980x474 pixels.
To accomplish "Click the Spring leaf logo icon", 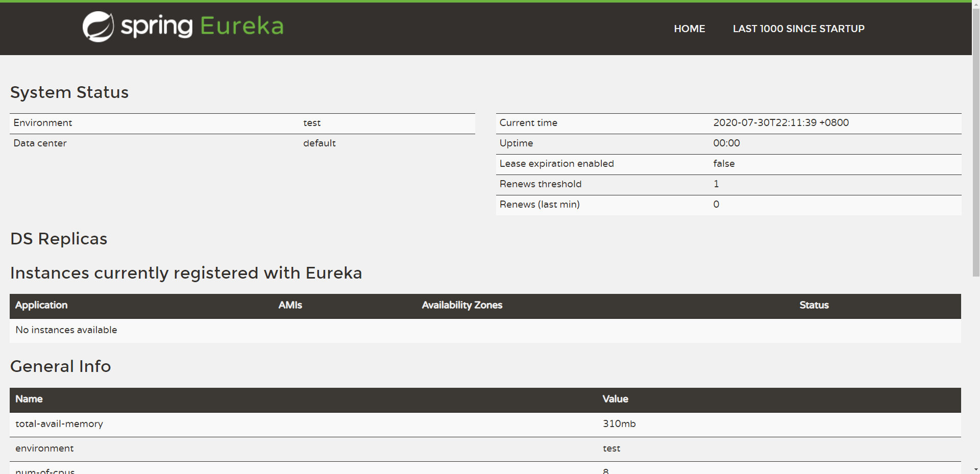I will tap(98, 27).
